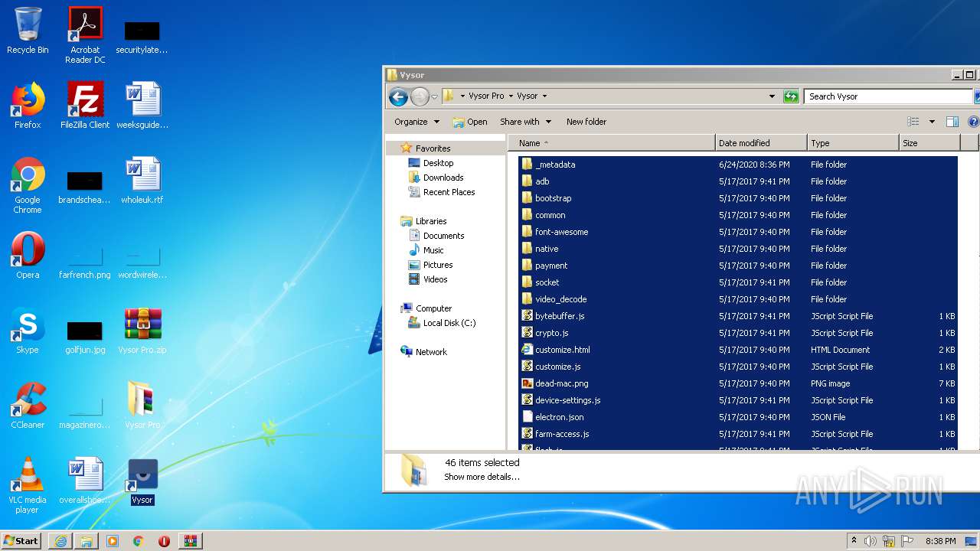Select the bytebuffer.js file

tap(738, 316)
